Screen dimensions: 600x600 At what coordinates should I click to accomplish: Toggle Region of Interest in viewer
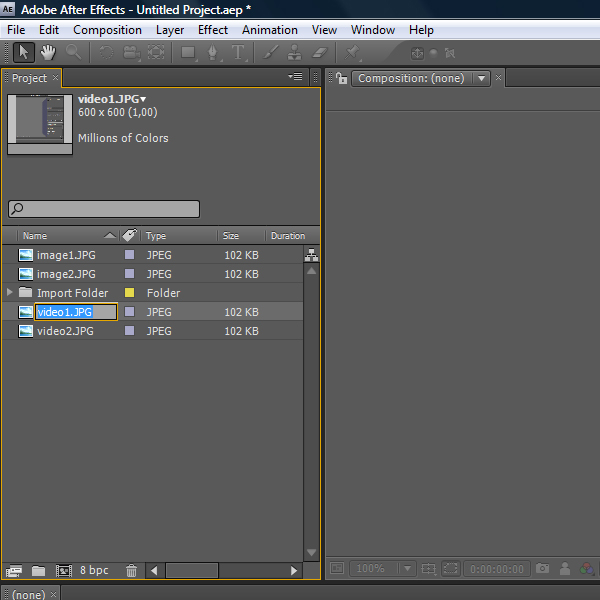[x=450, y=568]
